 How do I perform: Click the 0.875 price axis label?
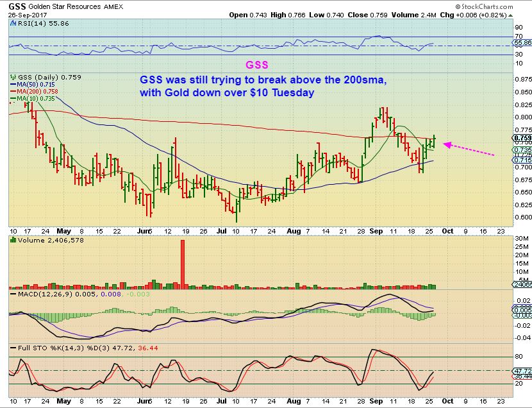(523, 79)
